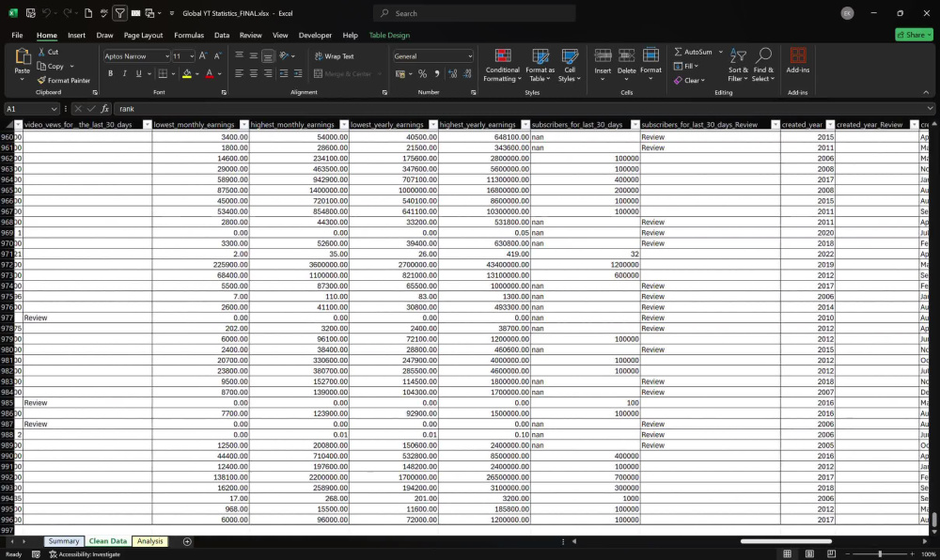
Task: Toggle italic formatting
Action: pyautogui.click(x=125, y=73)
